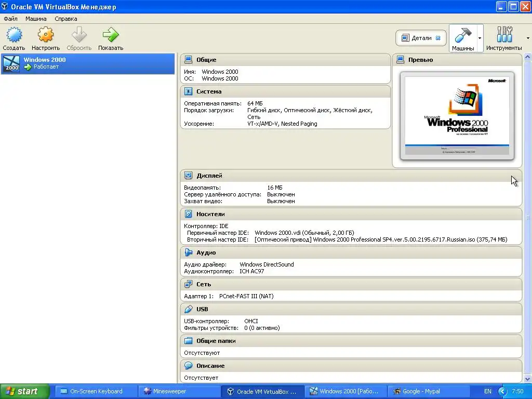Click the Машины hammer icon
This screenshot has width=532, height=399.
463,35
